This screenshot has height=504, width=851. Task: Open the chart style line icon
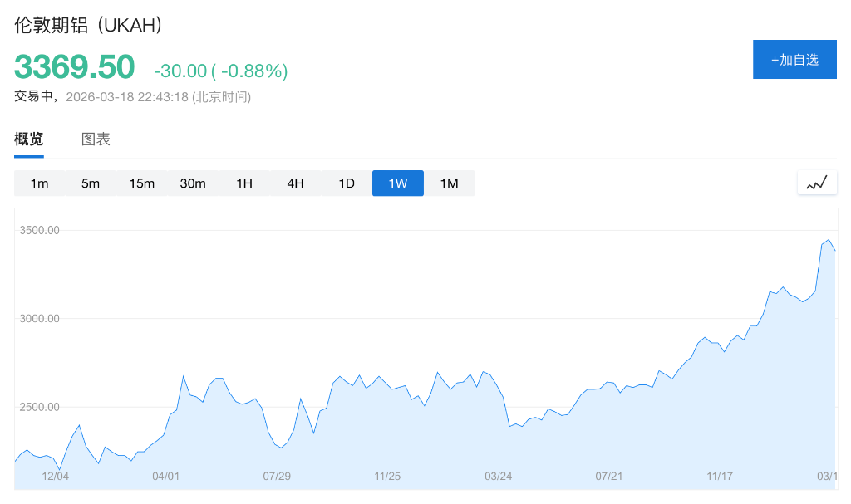coord(817,182)
